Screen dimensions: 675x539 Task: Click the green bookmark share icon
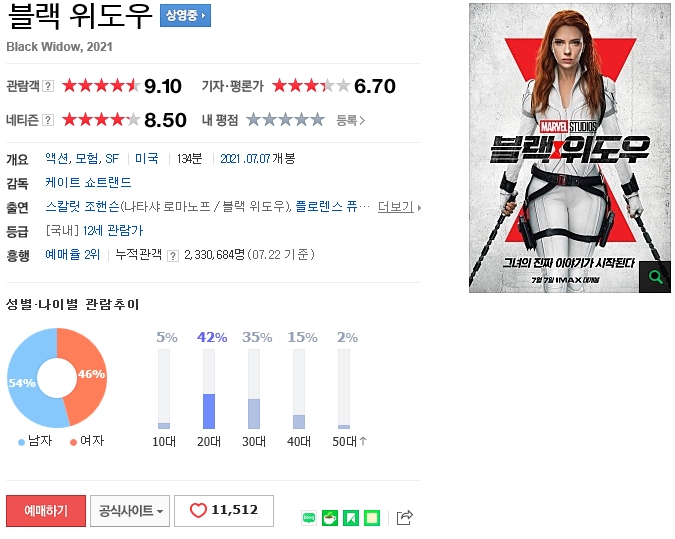point(351,517)
